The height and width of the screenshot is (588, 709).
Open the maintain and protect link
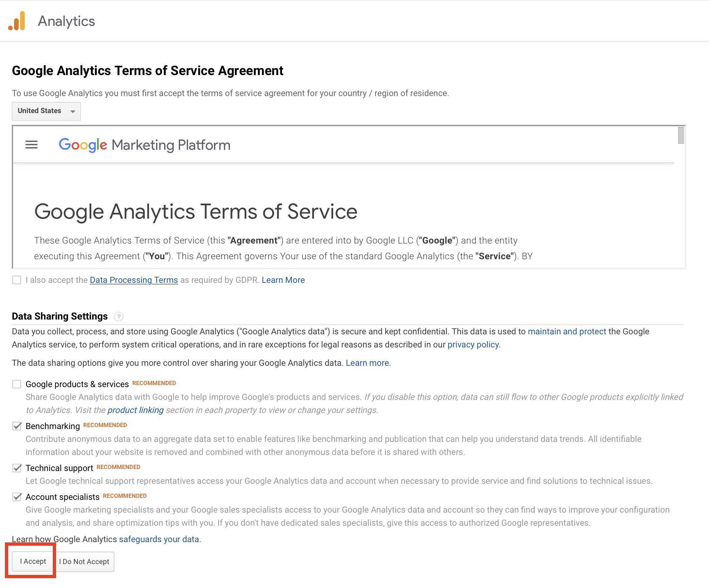pyautogui.click(x=567, y=331)
